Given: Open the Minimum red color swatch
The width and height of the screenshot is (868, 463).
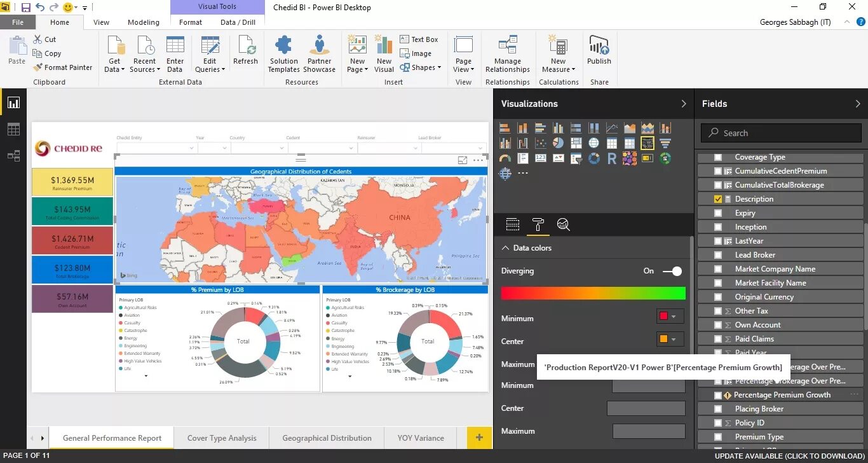Looking at the screenshot, I should coord(670,316).
